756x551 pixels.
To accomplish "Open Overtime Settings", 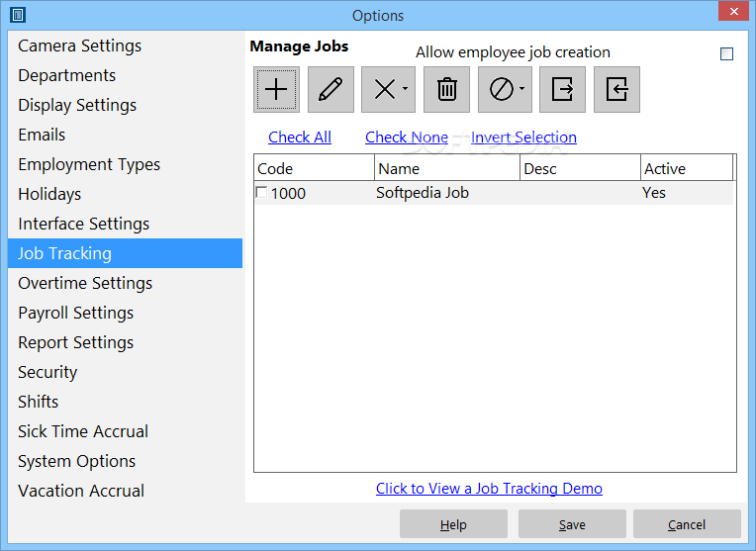I will pyautogui.click(x=125, y=284).
